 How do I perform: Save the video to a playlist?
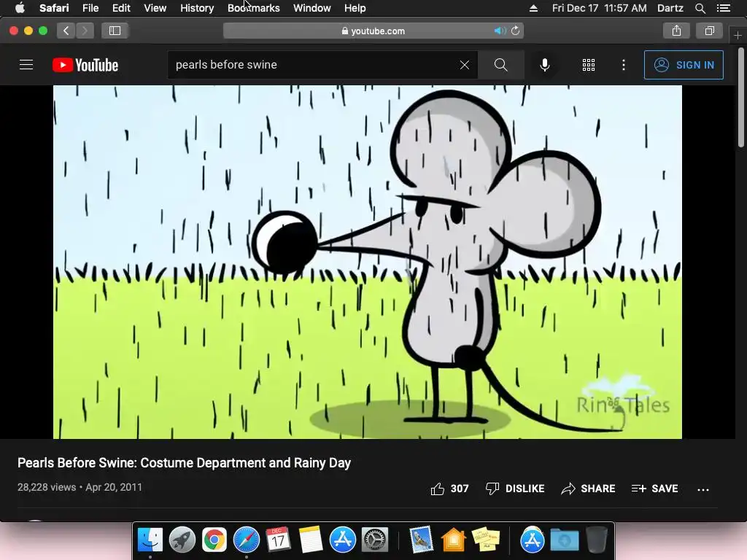(x=654, y=489)
